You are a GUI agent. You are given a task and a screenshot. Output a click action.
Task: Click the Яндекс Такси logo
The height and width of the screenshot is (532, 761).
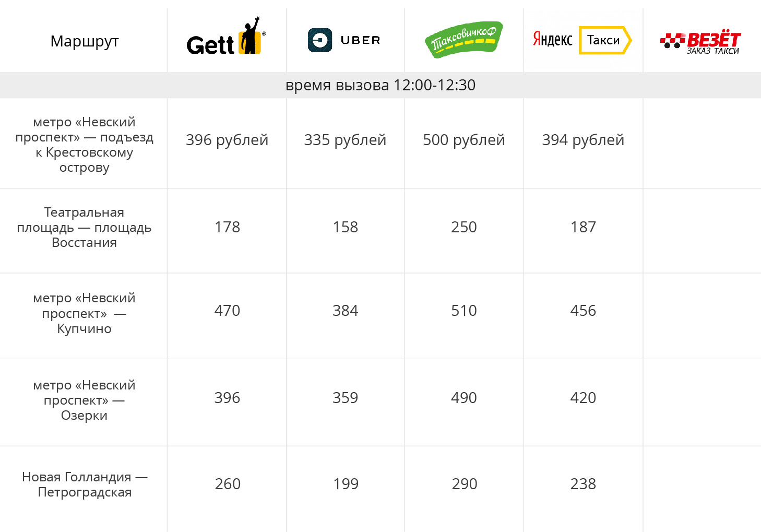(582, 40)
